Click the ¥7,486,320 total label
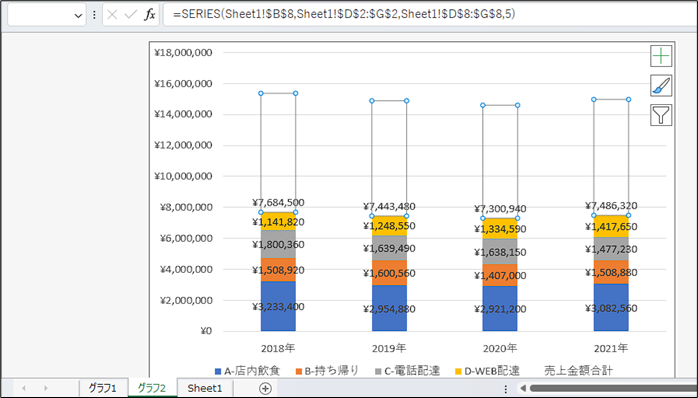Viewport: 698px width, 398px height. tap(611, 206)
